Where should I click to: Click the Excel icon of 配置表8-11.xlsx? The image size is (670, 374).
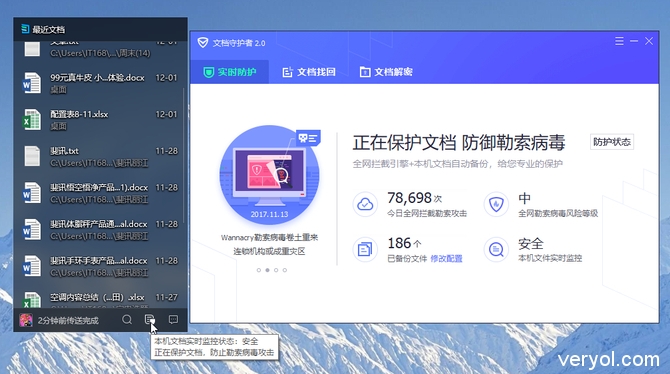pyautogui.click(x=32, y=120)
